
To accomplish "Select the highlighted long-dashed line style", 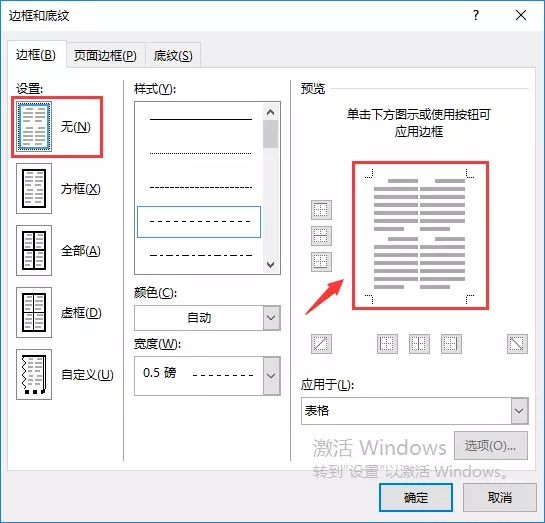I will click(199, 222).
